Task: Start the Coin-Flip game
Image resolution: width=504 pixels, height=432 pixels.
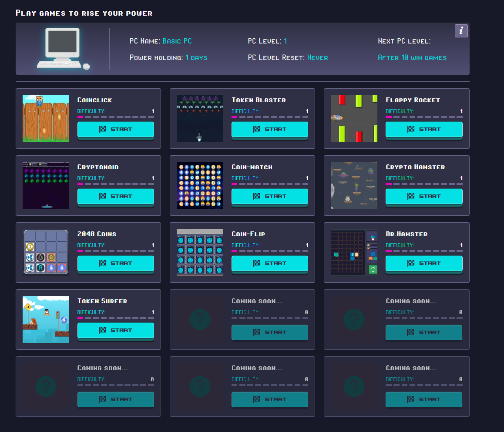Action: (x=270, y=263)
